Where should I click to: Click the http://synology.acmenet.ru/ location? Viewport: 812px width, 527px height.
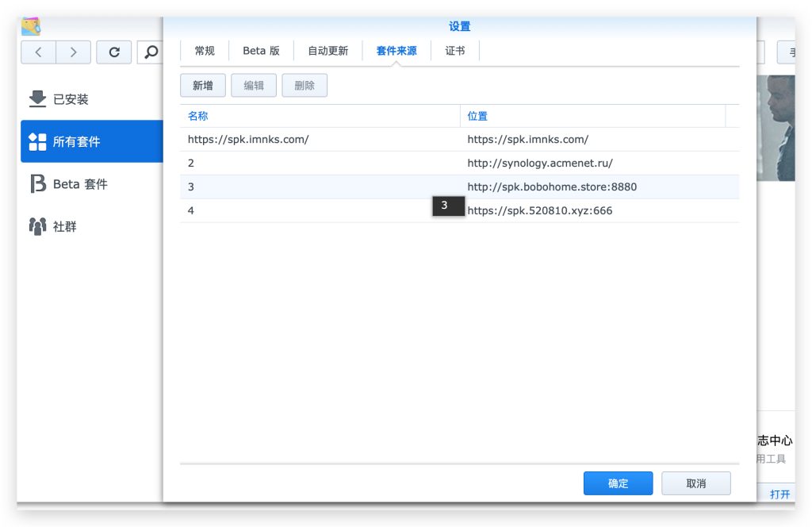click(539, 163)
